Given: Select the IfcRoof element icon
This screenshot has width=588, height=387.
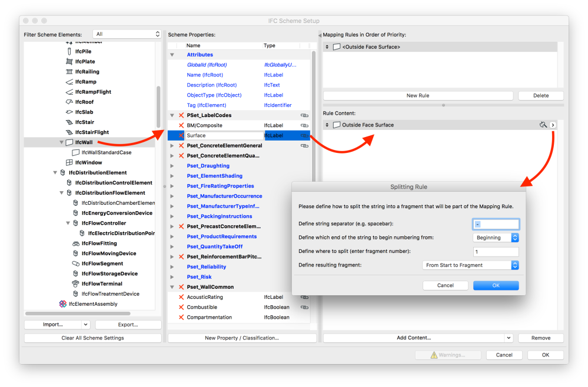Looking at the screenshot, I should (x=69, y=102).
